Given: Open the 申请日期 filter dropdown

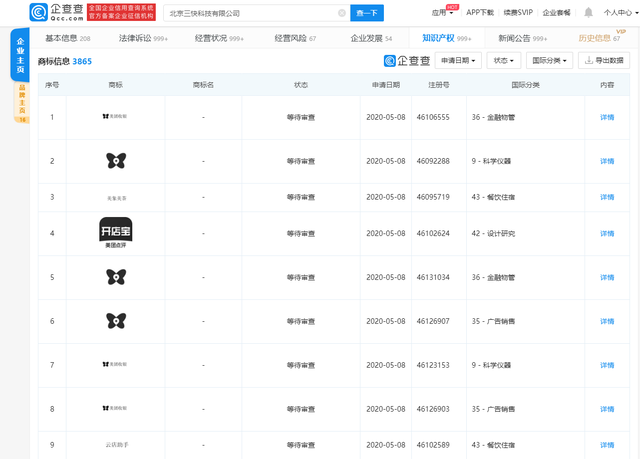Looking at the screenshot, I should (458, 60).
